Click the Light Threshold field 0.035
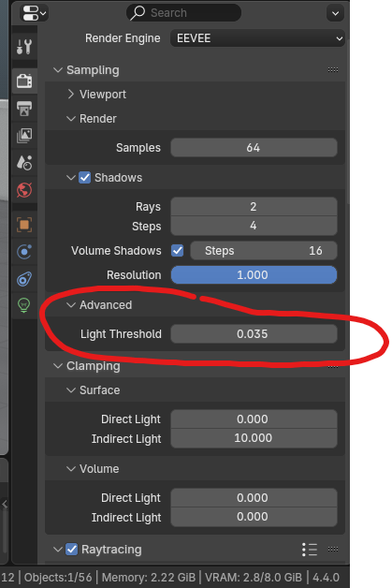392x588 pixels. tap(254, 333)
